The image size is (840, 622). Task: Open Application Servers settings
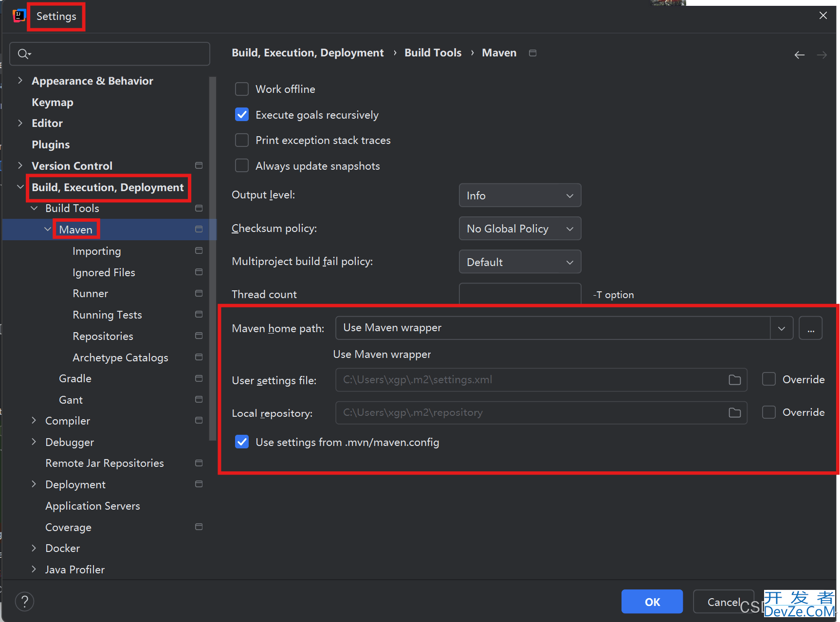pyautogui.click(x=92, y=506)
